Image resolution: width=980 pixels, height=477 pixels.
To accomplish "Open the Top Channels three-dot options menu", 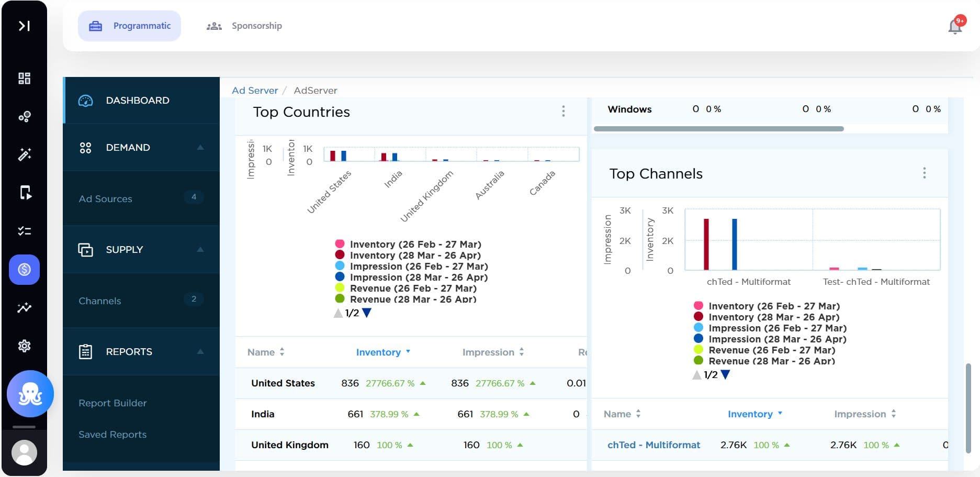I will (925, 173).
